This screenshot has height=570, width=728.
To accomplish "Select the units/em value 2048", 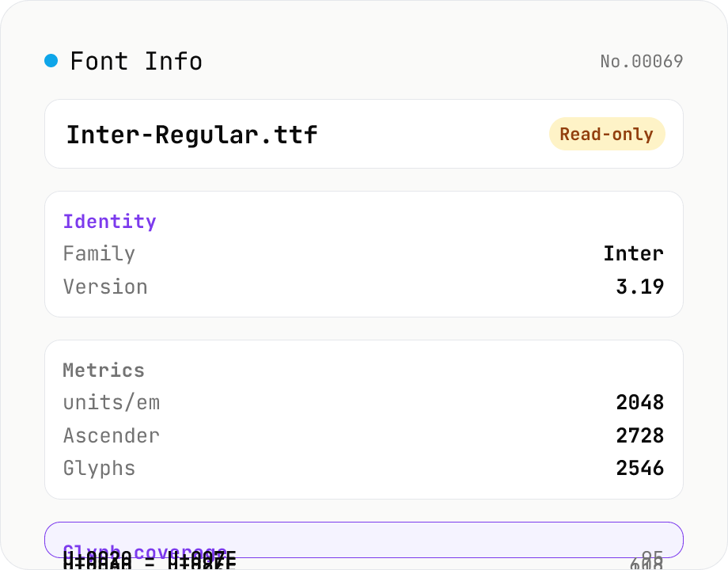I will click(x=640, y=402).
